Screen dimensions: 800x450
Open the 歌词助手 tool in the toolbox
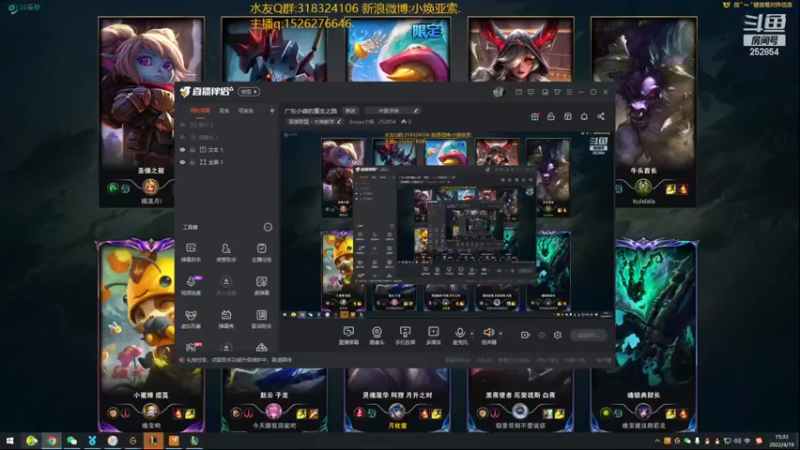click(261, 318)
